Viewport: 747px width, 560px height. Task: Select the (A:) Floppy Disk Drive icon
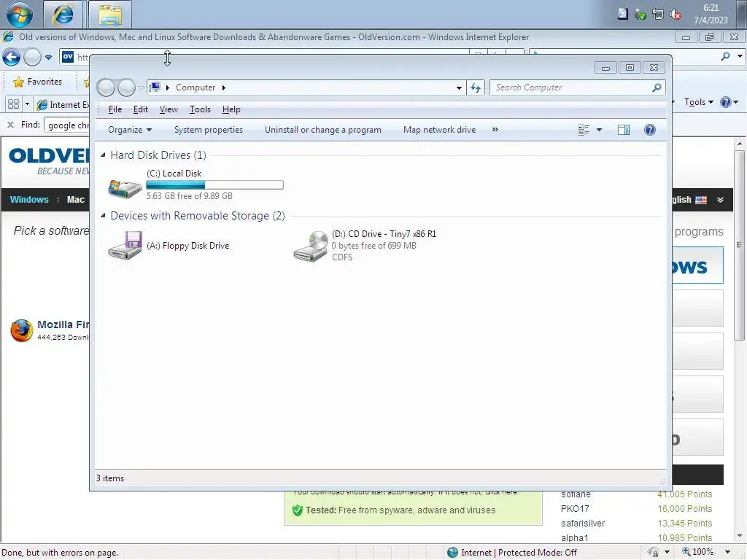click(125, 246)
